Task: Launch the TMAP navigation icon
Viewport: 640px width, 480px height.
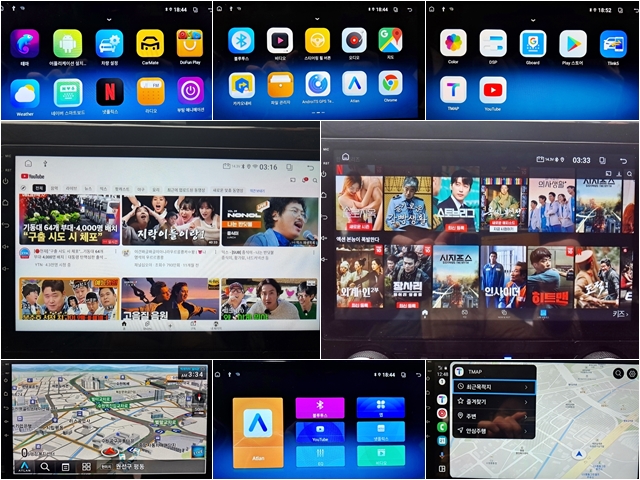Action: click(x=453, y=90)
